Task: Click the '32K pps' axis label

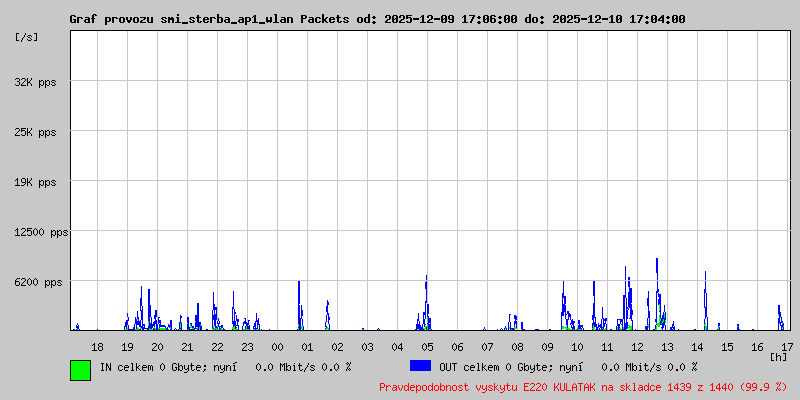Action: (35, 82)
